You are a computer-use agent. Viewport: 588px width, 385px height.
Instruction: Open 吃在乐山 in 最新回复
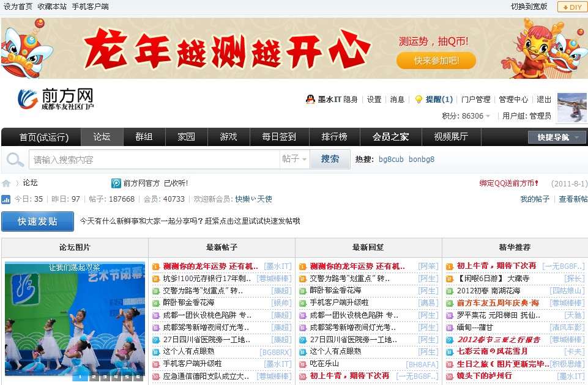324,364
